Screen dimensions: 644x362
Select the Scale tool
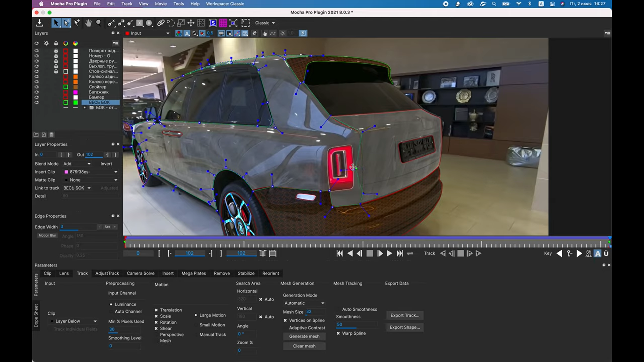(181, 23)
